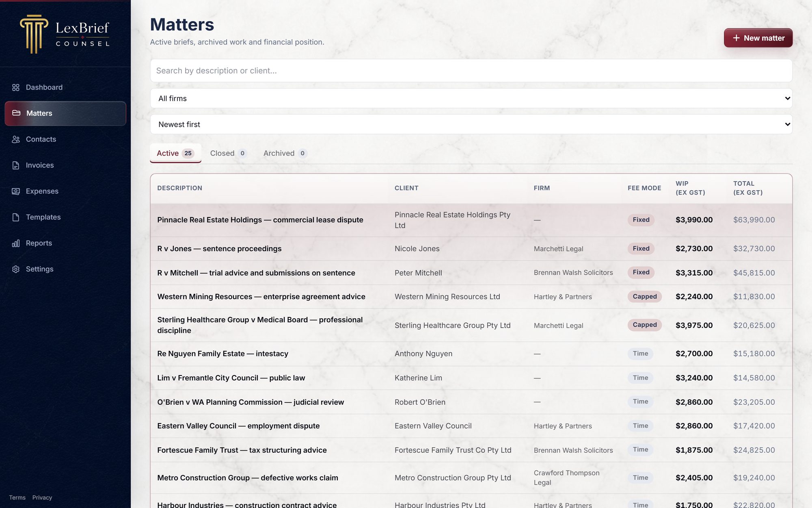Click the Matters page heading

182,24
